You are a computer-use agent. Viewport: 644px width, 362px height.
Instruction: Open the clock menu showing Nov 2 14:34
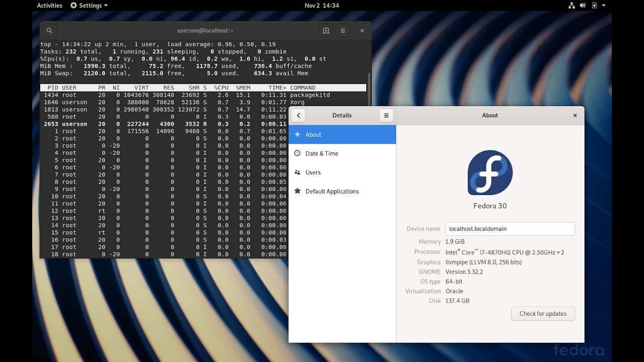[x=322, y=6]
